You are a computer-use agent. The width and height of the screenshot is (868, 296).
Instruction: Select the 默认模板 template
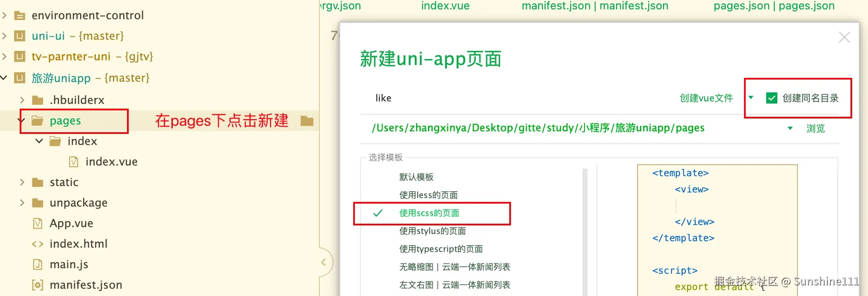pyautogui.click(x=416, y=177)
